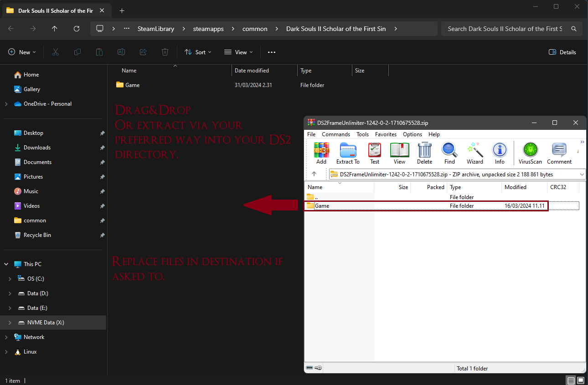Click the Cut scissors icon in Explorer toolbar
This screenshot has width=588, height=385.
tap(56, 52)
